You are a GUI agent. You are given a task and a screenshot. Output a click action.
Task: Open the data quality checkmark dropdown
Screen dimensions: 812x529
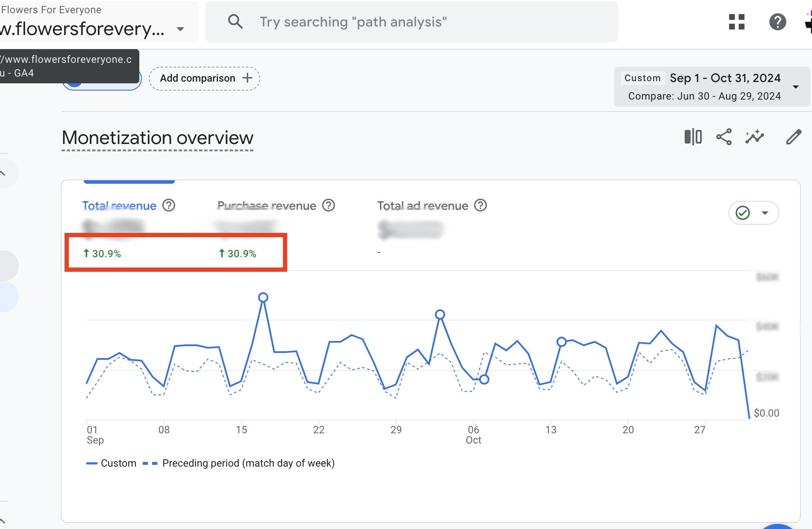(x=753, y=213)
